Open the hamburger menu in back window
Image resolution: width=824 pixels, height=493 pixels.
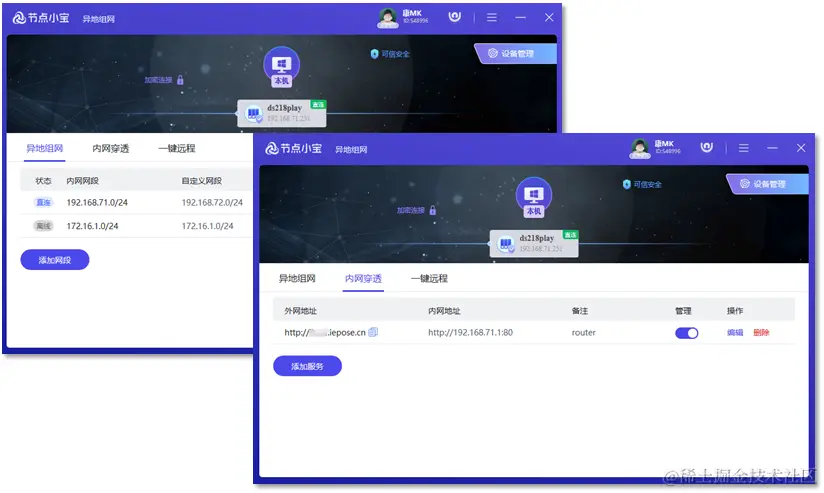coord(492,18)
